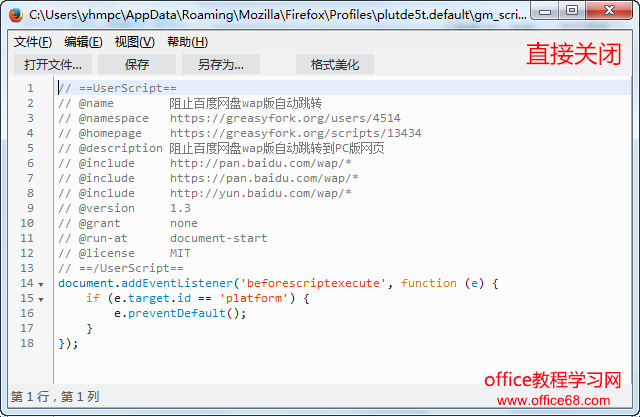Click the 打开文件... button
Image resolution: width=640 pixels, height=417 pixels.
[x=53, y=64]
